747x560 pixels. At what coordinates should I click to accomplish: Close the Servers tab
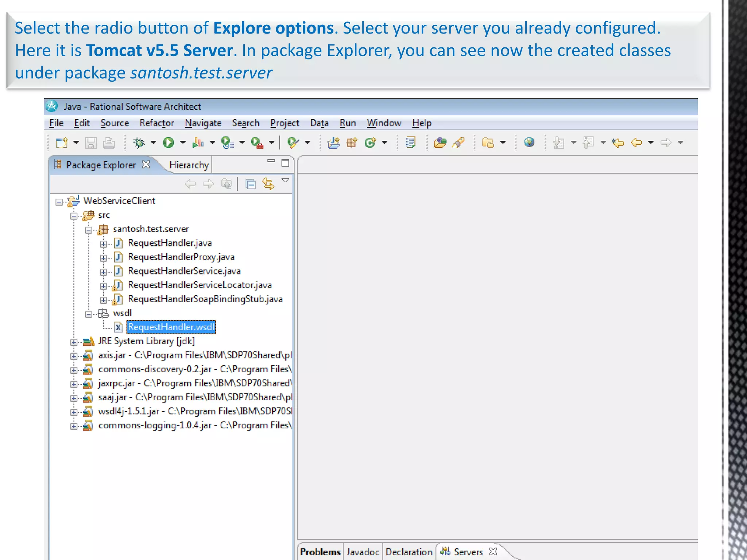point(493,551)
